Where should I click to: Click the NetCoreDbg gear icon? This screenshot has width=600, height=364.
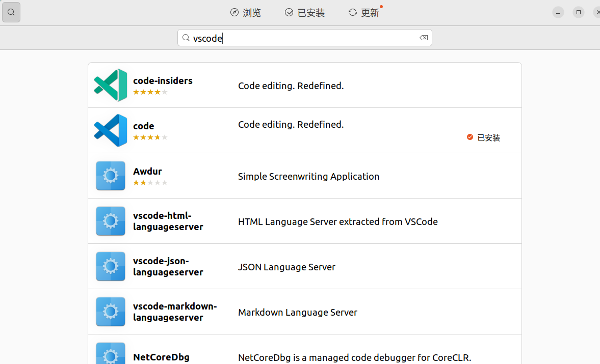(x=111, y=353)
